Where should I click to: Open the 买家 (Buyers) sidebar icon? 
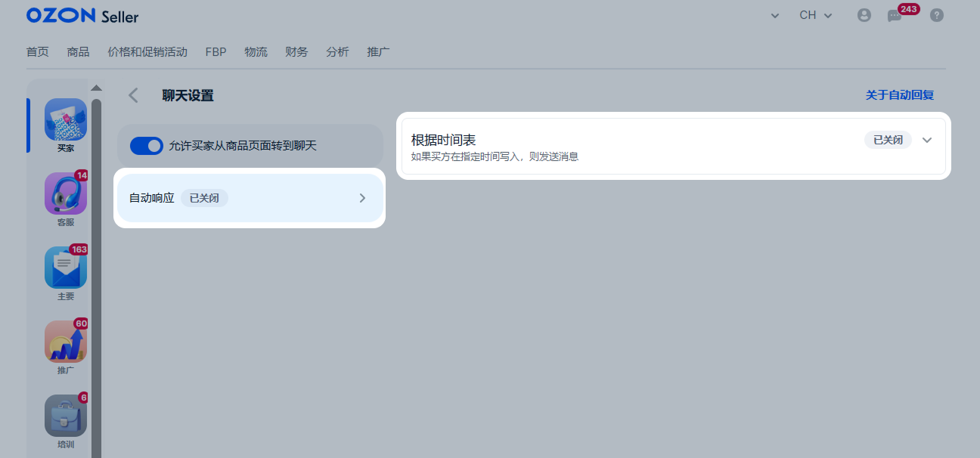point(66,119)
